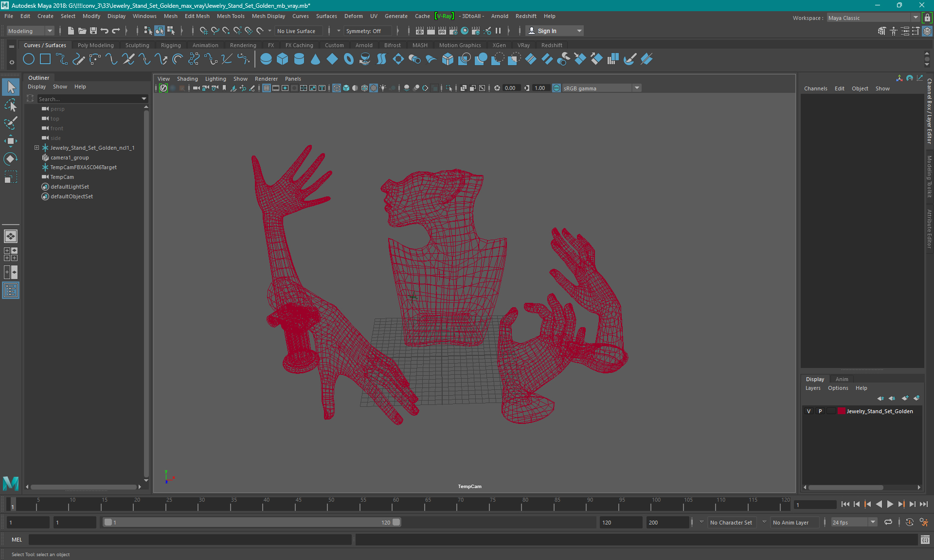This screenshot has height=560, width=934.
Task: Open the No Character Set dropdown
Action: pyautogui.click(x=733, y=522)
